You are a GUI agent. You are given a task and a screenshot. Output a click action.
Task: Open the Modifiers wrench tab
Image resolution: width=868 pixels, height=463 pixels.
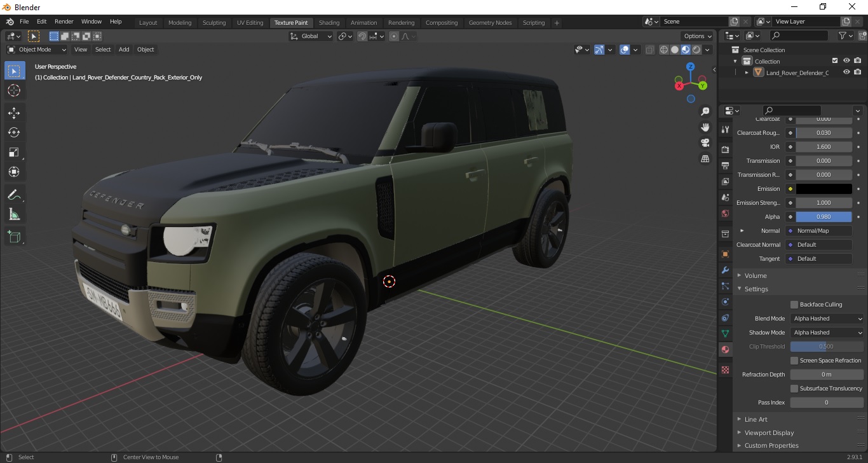pos(725,270)
